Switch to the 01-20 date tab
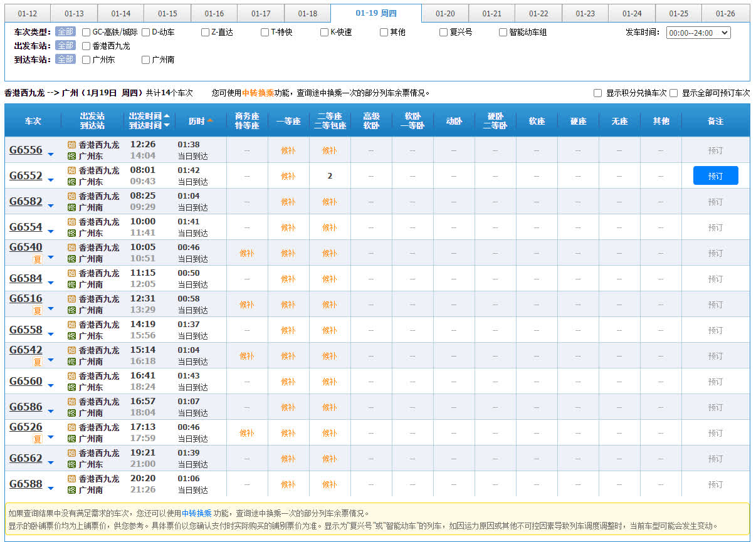The image size is (756, 542). point(444,13)
